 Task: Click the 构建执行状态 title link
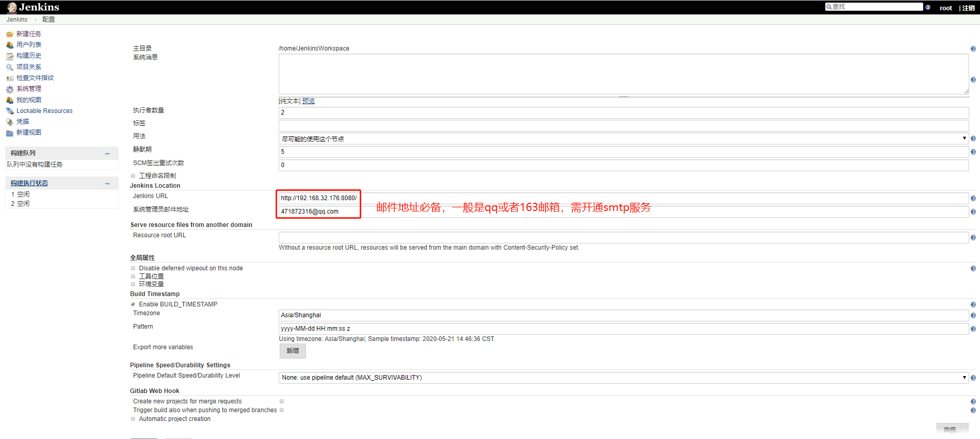(x=29, y=183)
